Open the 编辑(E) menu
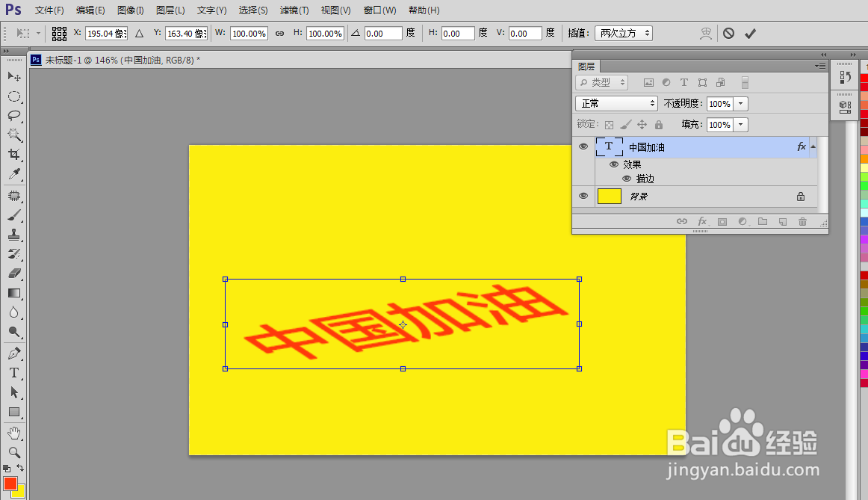 tap(90, 10)
